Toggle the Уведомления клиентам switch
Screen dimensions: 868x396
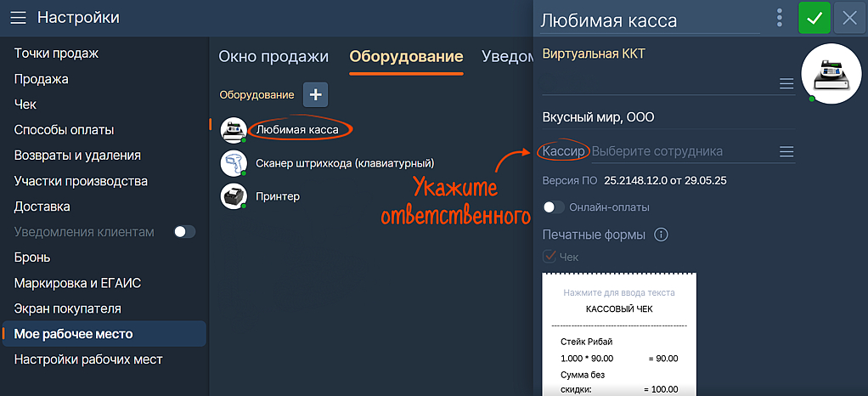click(184, 232)
